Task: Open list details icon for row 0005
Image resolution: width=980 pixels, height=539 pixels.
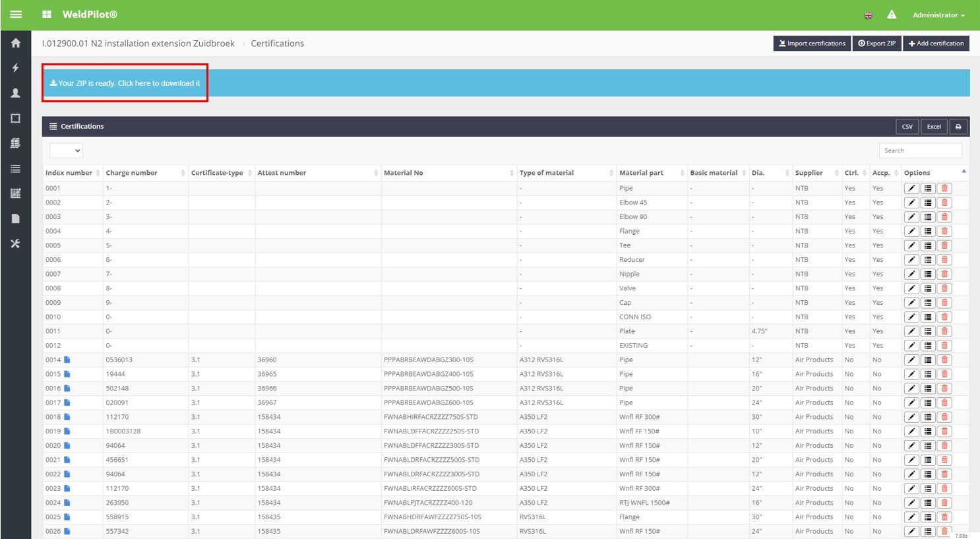Action: click(928, 245)
